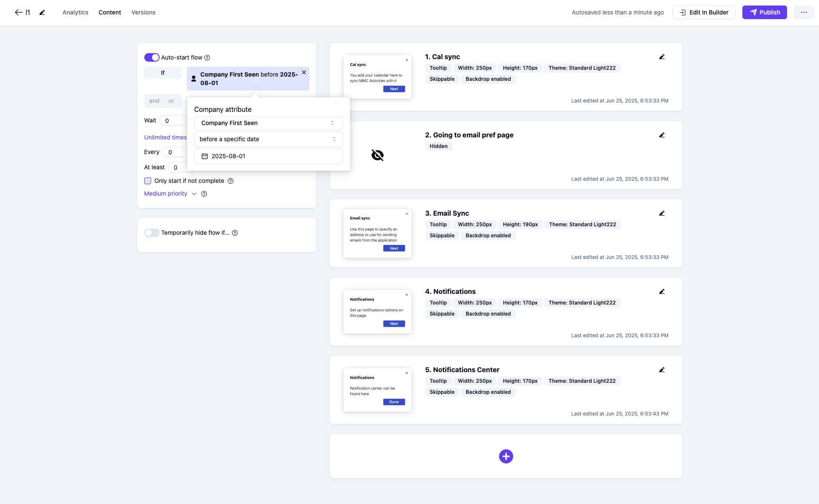Disable the Auto-start flow toggle
The image size is (819, 504).
coord(152,57)
